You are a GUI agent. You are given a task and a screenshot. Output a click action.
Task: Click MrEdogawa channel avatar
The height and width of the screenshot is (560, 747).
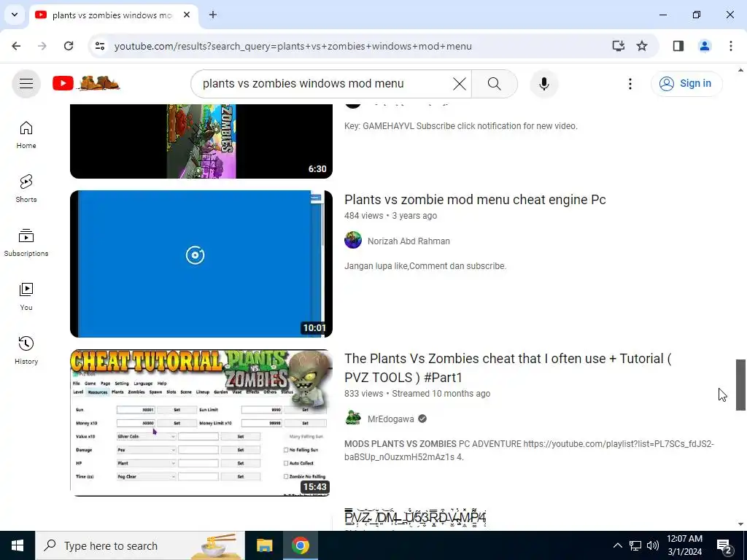click(353, 418)
